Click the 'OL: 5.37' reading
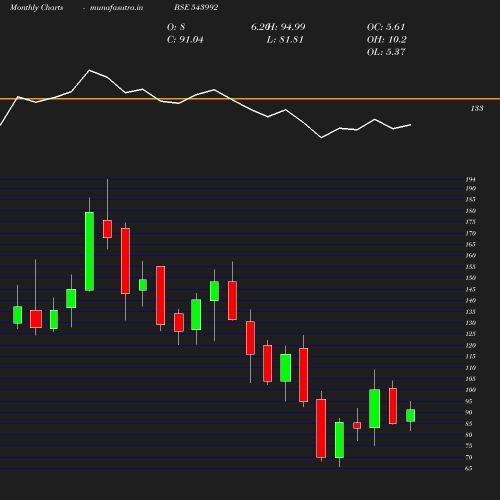Image resolution: width=500 pixels, height=500 pixels. [x=386, y=52]
